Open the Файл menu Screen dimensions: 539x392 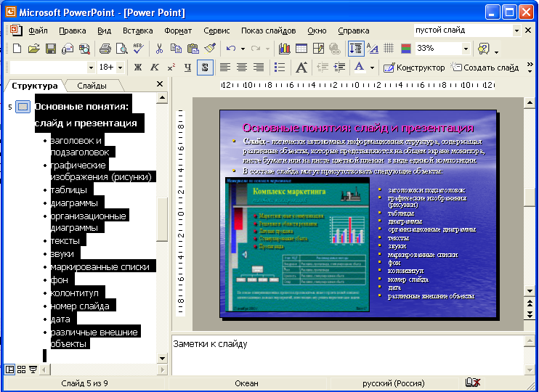[38, 30]
